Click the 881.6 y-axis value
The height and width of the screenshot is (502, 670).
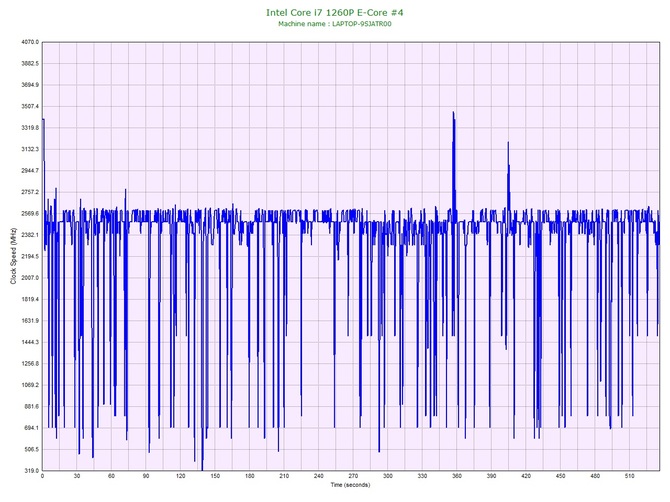(x=31, y=406)
